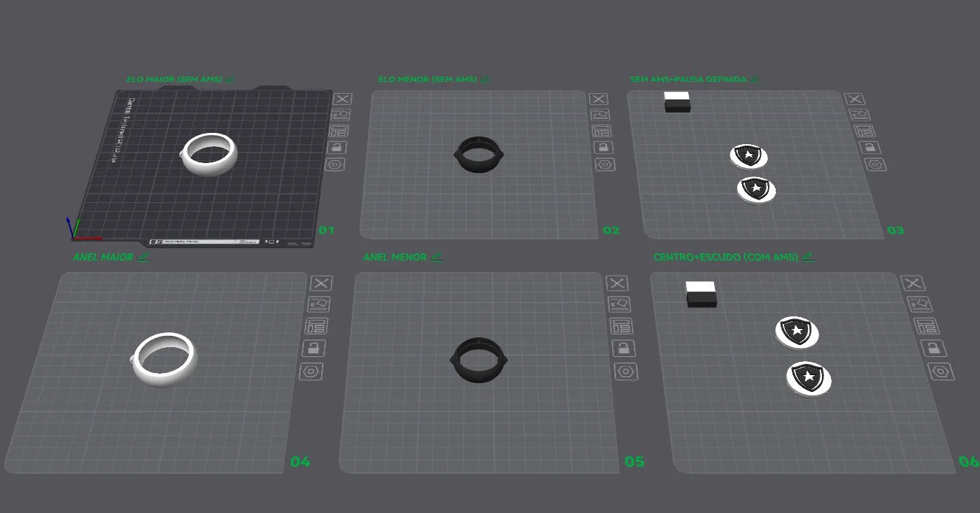Toggle the lock on plate 06
Image resolution: width=980 pixels, height=513 pixels.
point(932,348)
